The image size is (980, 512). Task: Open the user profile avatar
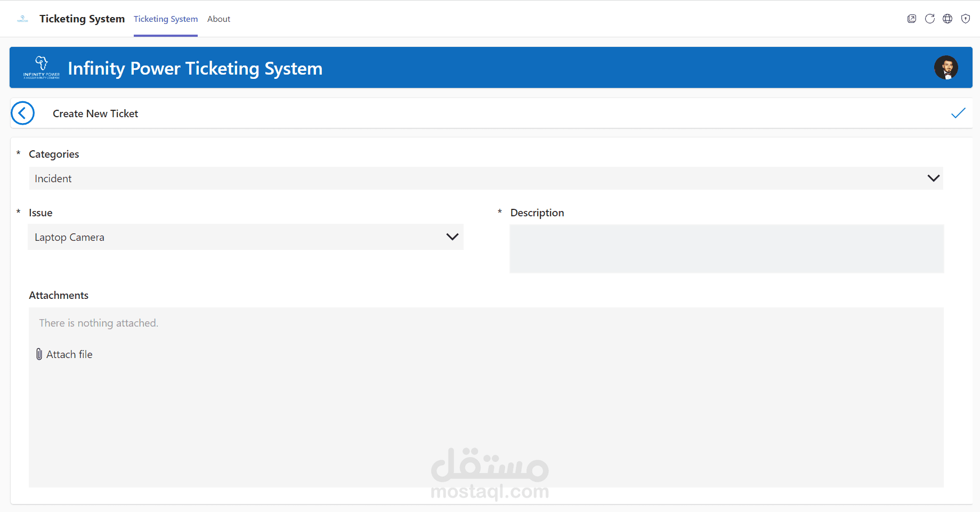click(x=946, y=68)
